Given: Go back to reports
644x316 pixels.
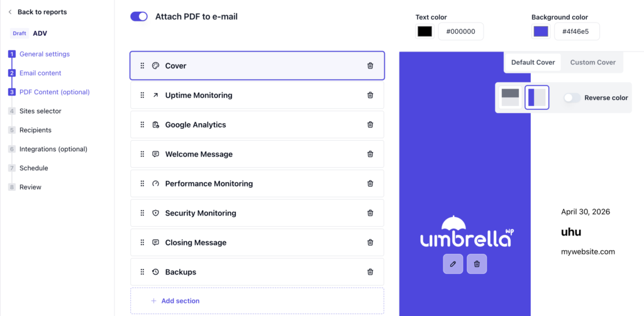Looking at the screenshot, I should [37, 12].
